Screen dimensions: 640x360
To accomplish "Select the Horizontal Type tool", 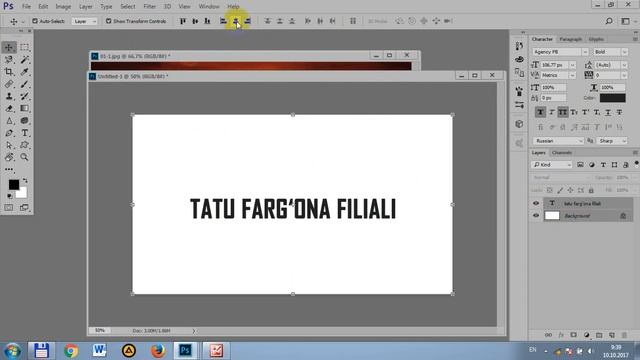I will (24, 133).
